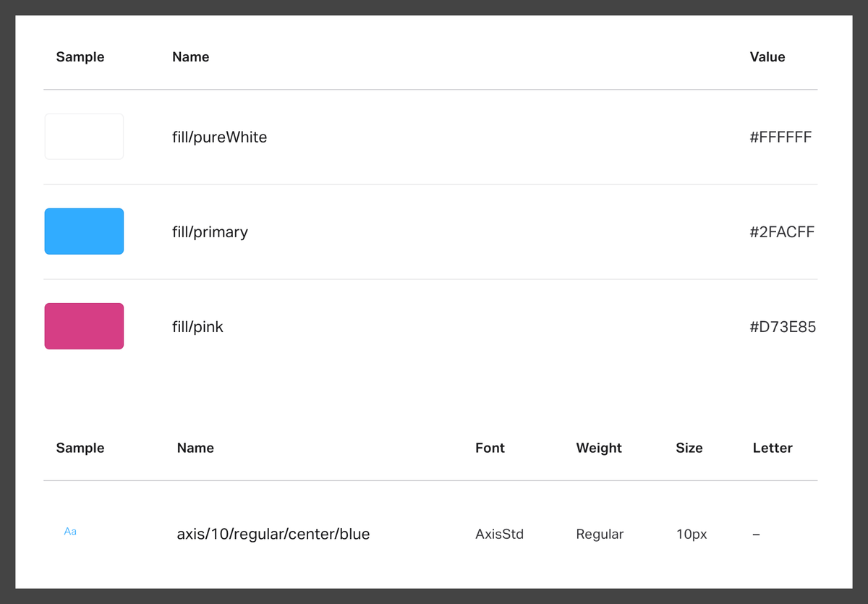
Task: Select the fill/pink style name
Action: click(x=197, y=327)
